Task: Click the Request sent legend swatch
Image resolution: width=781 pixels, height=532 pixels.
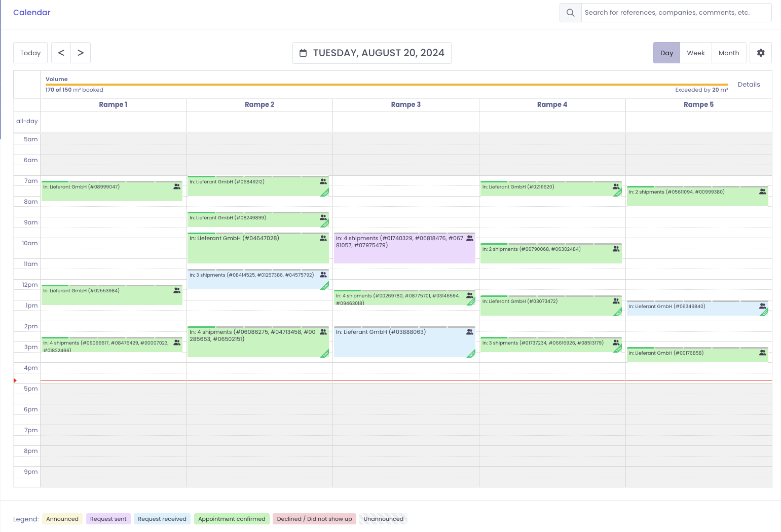Action: coord(108,519)
